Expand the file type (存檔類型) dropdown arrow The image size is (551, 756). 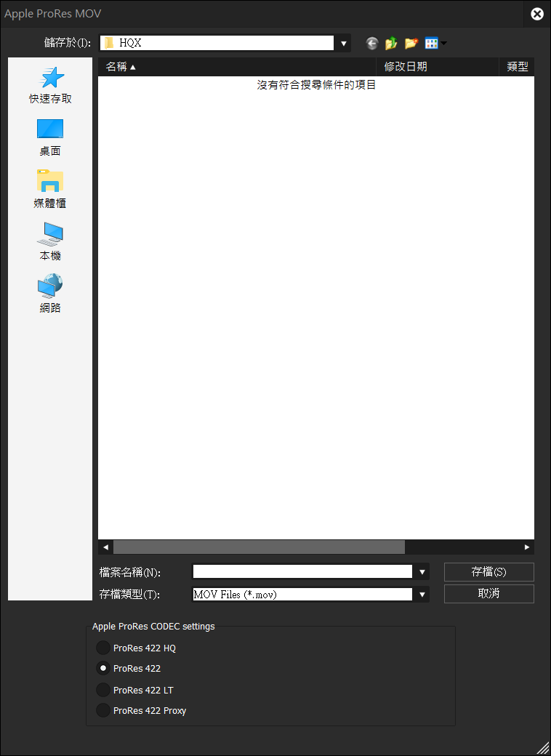[x=422, y=595]
